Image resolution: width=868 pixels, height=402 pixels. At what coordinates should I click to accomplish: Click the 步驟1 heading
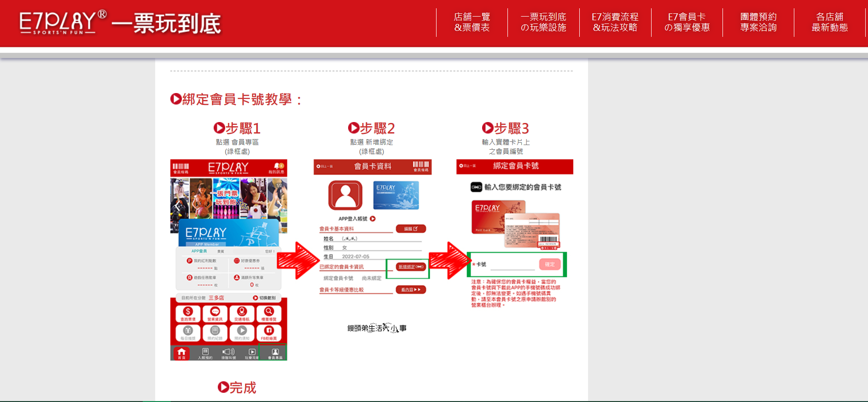coord(237,128)
